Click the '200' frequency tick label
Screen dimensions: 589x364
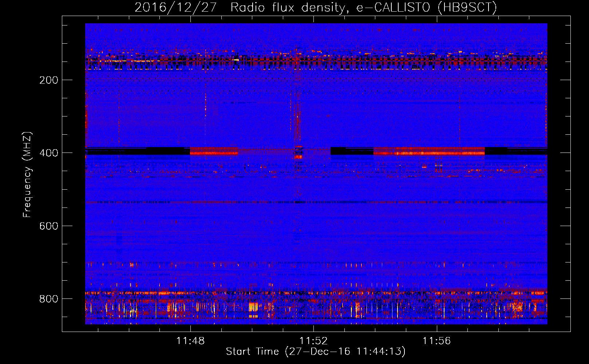(x=49, y=80)
